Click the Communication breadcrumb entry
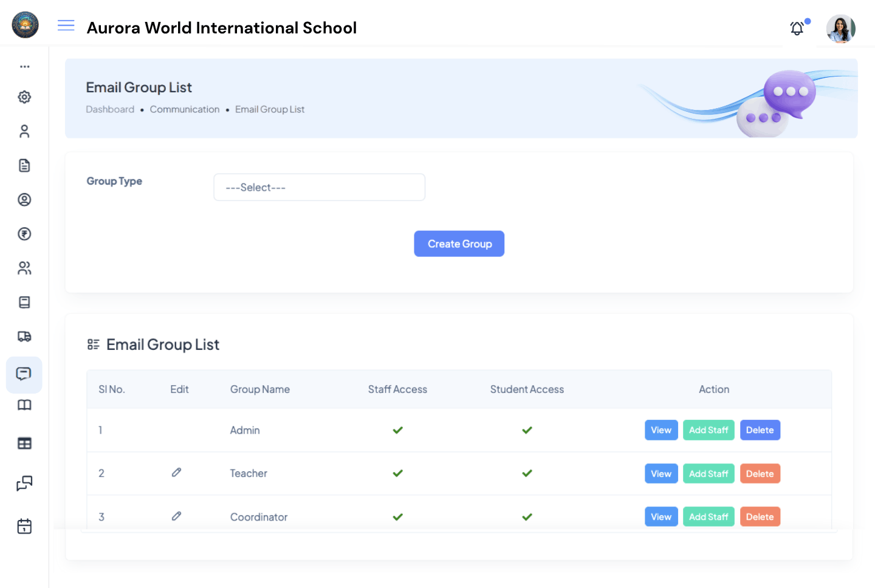This screenshot has width=875, height=588. [185, 109]
